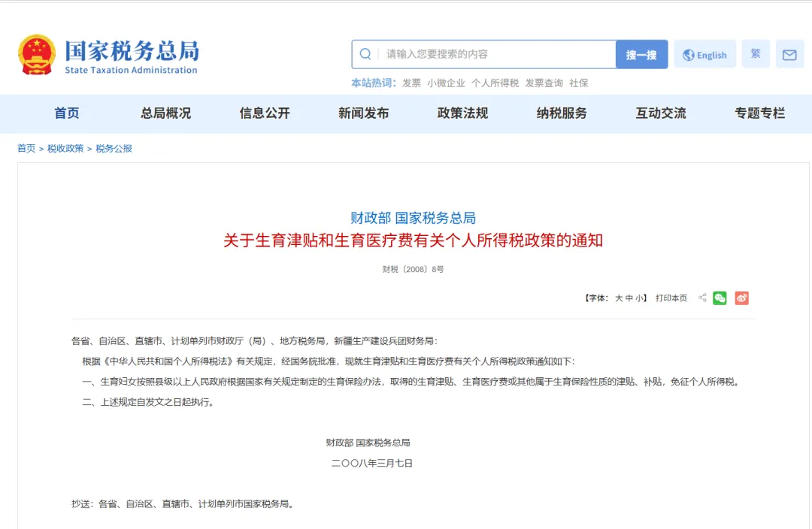Click paragraph starting 二、上述规定

pyautogui.click(x=149, y=402)
